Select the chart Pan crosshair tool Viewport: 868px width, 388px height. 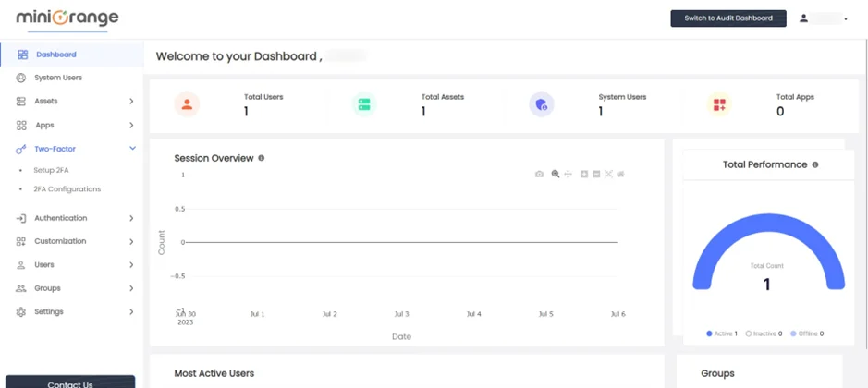568,175
